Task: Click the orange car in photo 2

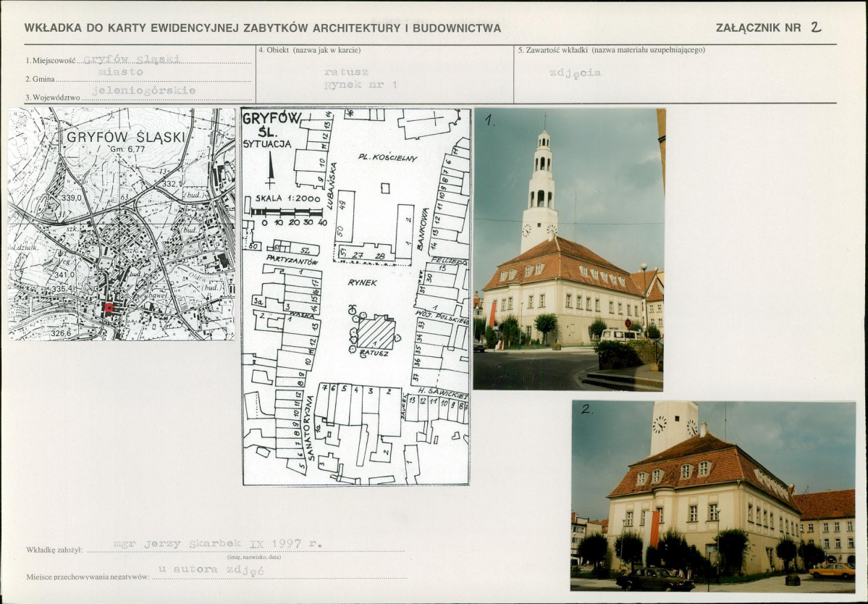Action: [832, 571]
